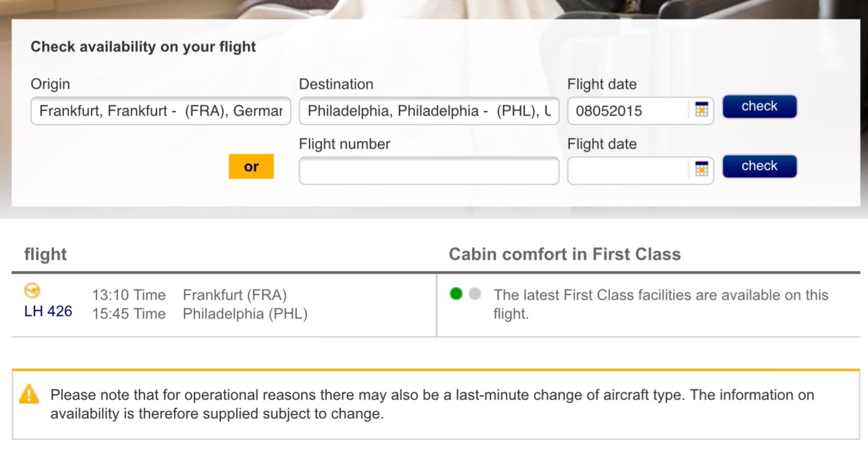Viewport: 868px width, 473px height.
Task: Click the yellow warning triangle icon
Action: click(x=29, y=394)
